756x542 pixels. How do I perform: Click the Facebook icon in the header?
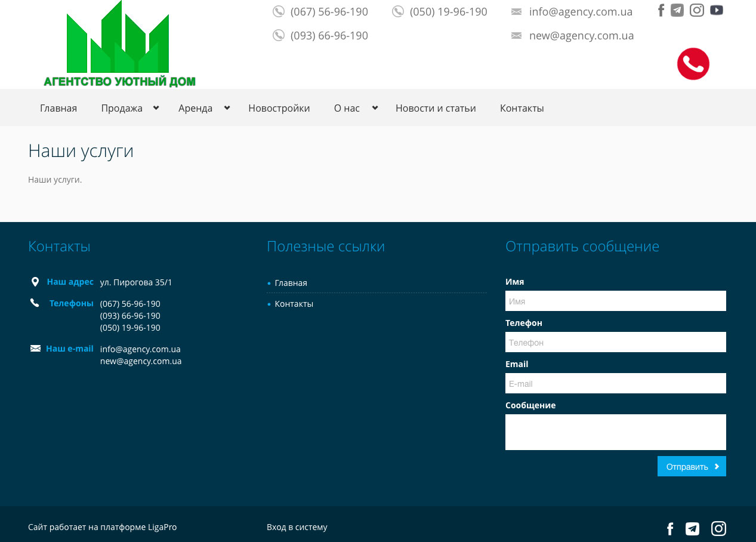(661, 10)
